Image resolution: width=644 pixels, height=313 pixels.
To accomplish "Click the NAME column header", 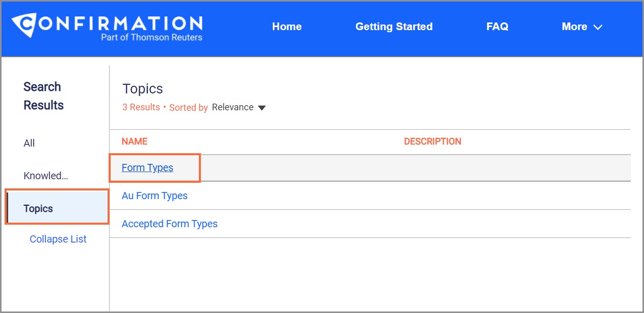I will (x=134, y=141).
